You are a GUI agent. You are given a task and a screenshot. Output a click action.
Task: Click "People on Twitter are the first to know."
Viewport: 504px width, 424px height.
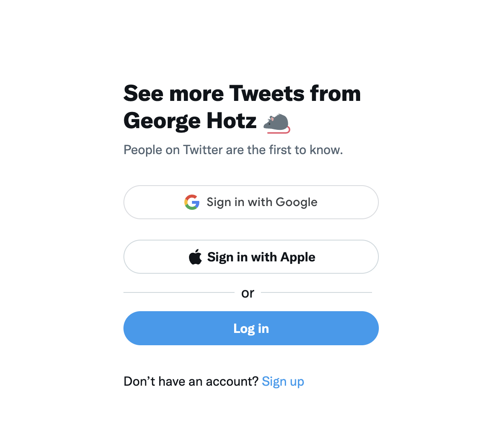(233, 150)
